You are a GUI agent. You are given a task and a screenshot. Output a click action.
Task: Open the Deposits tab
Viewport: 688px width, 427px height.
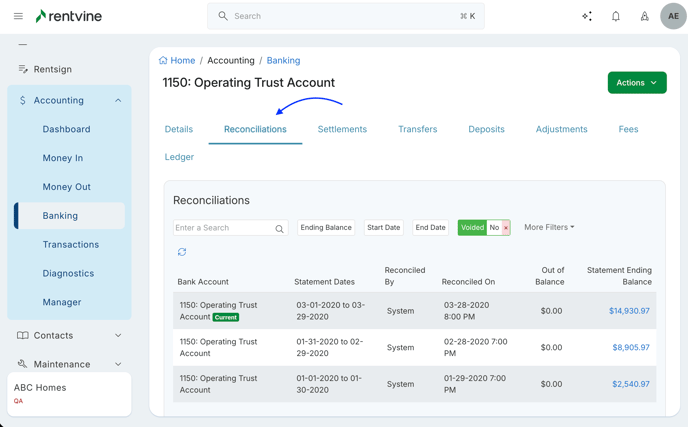tap(486, 129)
